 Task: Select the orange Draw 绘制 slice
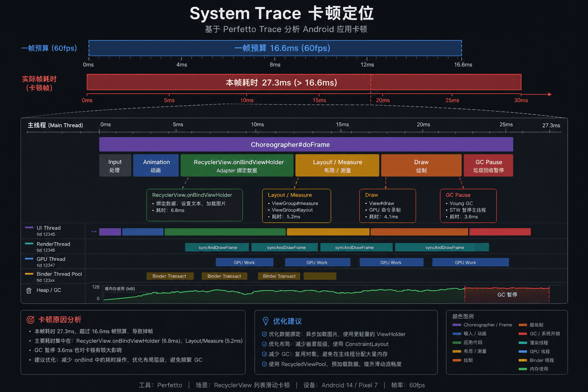[x=421, y=165]
